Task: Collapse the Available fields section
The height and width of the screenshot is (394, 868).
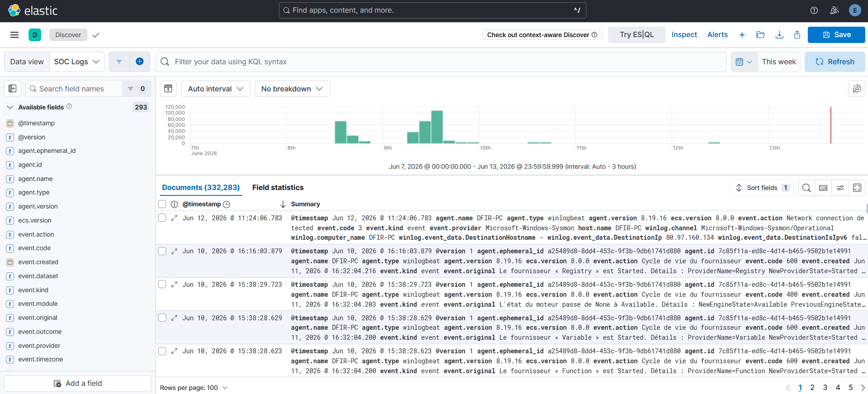Action: [10, 107]
